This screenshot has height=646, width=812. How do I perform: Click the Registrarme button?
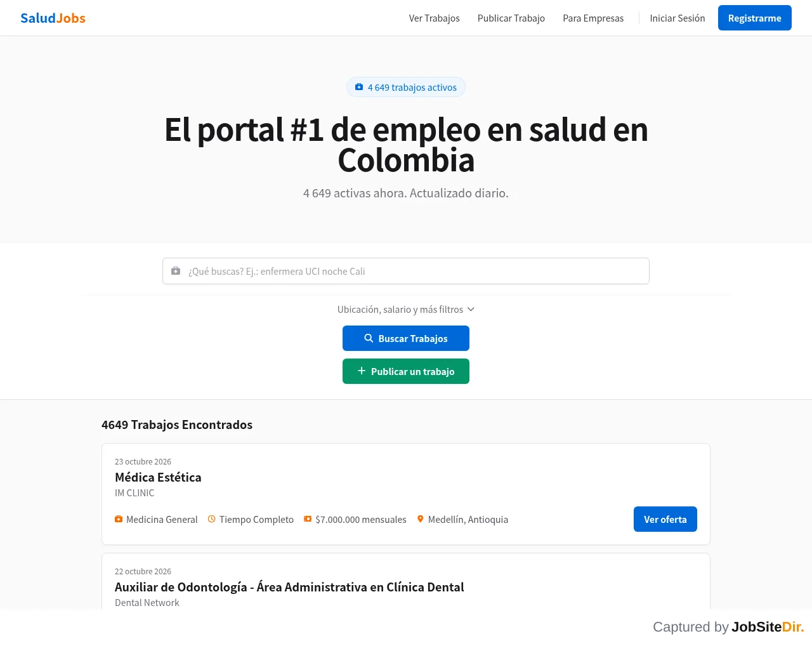click(755, 18)
